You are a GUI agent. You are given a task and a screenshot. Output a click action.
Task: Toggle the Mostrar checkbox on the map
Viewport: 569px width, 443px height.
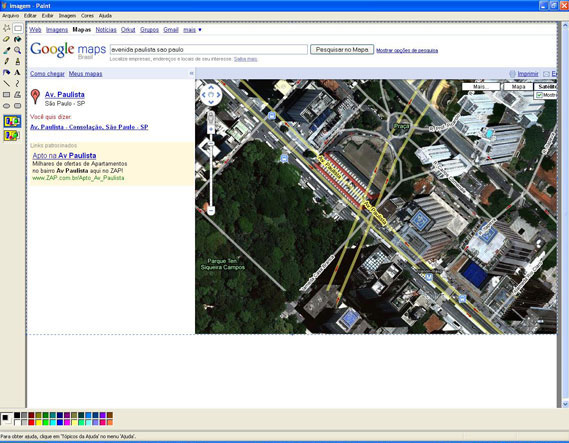point(539,95)
